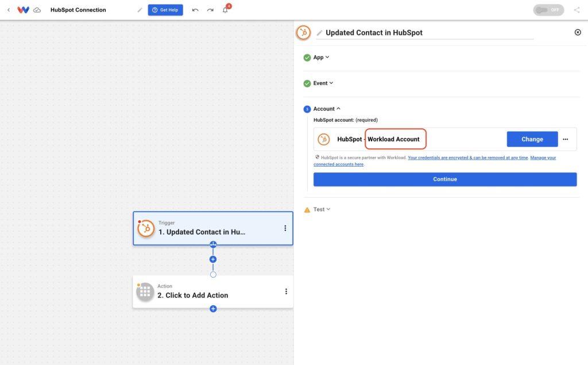Click the HubSpot icon beside step title
588x365 pixels.
pos(303,33)
